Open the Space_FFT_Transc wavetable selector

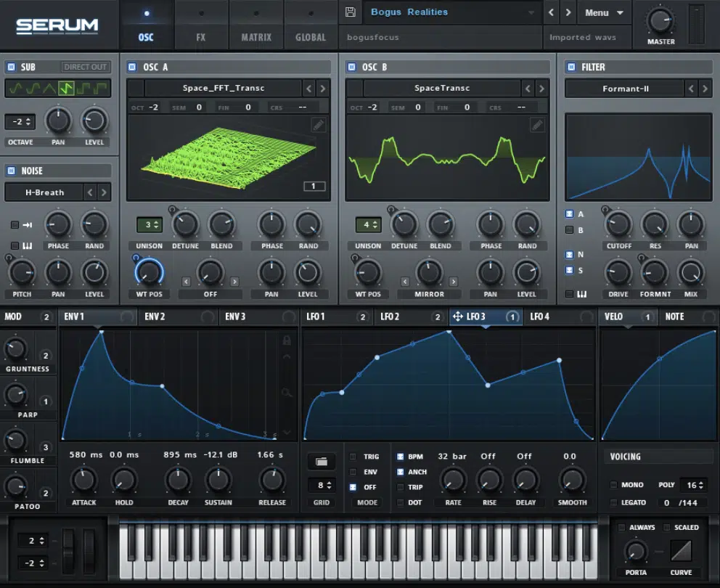tap(223, 89)
